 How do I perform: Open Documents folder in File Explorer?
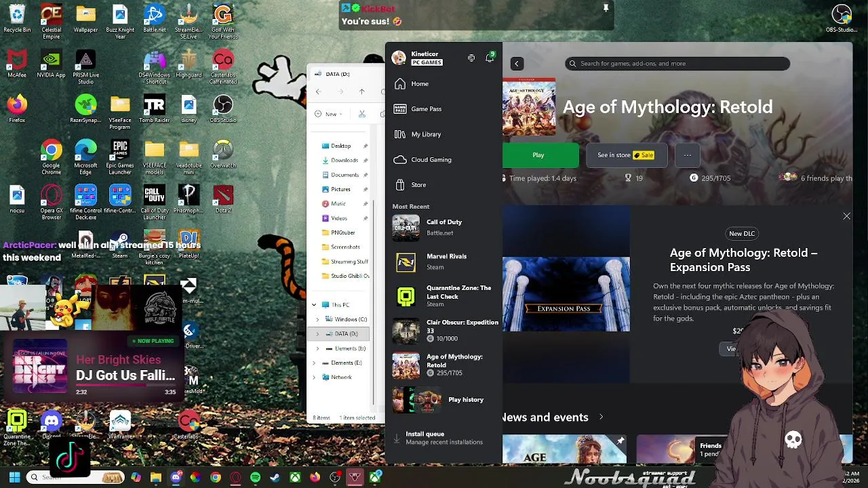point(344,175)
